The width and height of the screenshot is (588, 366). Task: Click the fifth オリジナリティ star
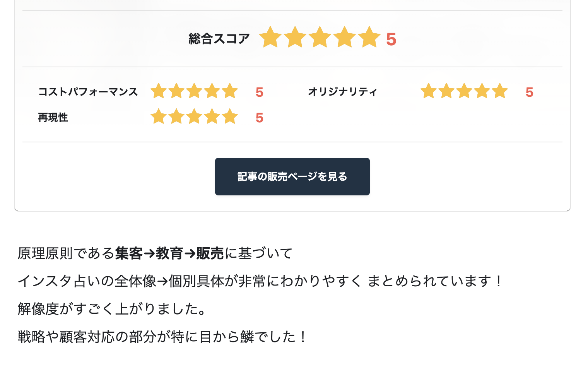coord(500,91)
